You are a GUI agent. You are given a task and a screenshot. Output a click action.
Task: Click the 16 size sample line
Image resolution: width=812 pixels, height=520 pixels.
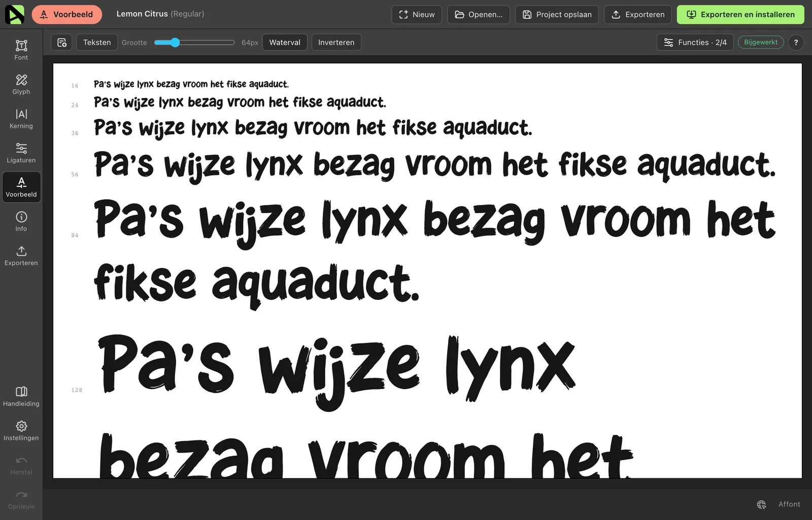click(191, 84)
